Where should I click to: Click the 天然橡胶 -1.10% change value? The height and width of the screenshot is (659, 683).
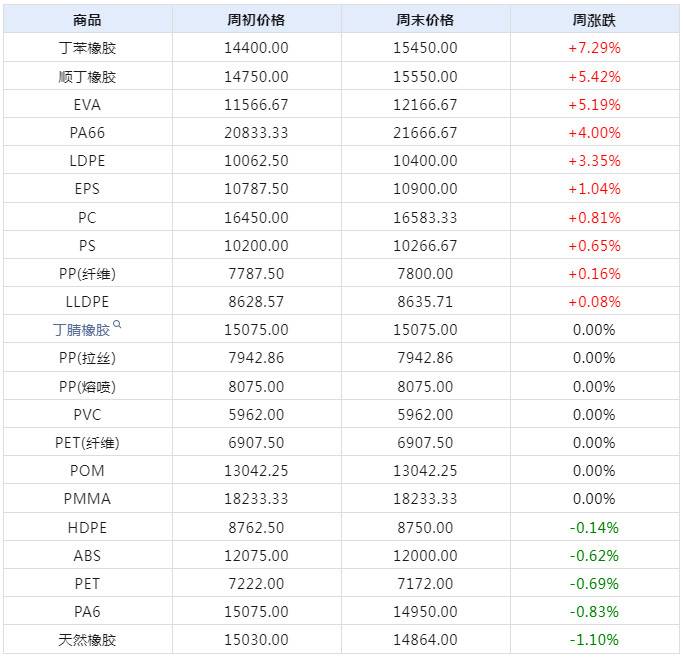click(x=594, y=640)
